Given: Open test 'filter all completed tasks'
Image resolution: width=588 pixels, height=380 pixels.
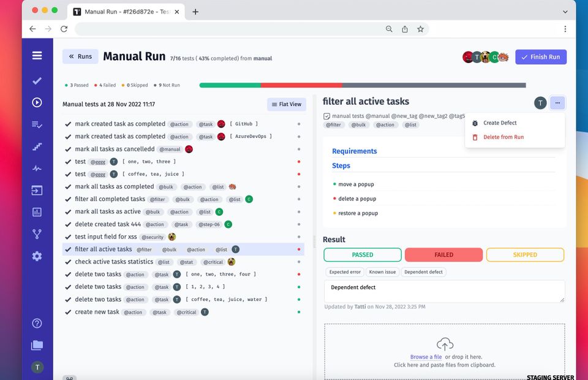Looking at the screenshot, I should pos(110,199).
